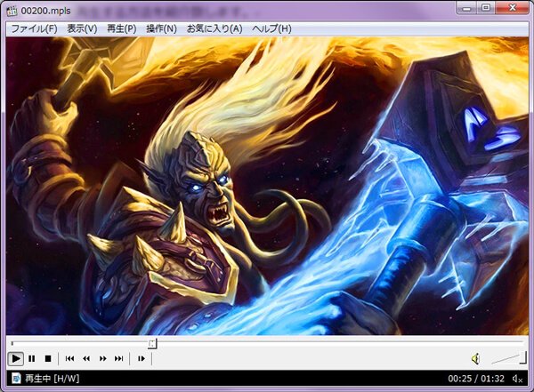This screenshot has height=392, width=534.
Task: Click the seek bar thumb
Action: click(152, 342)
